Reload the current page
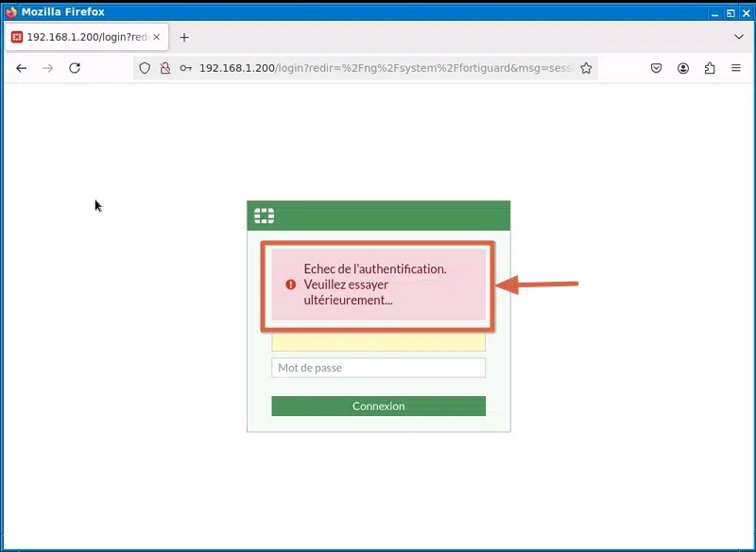The width and height of the screenshot is (756, 552). (75, 68)
